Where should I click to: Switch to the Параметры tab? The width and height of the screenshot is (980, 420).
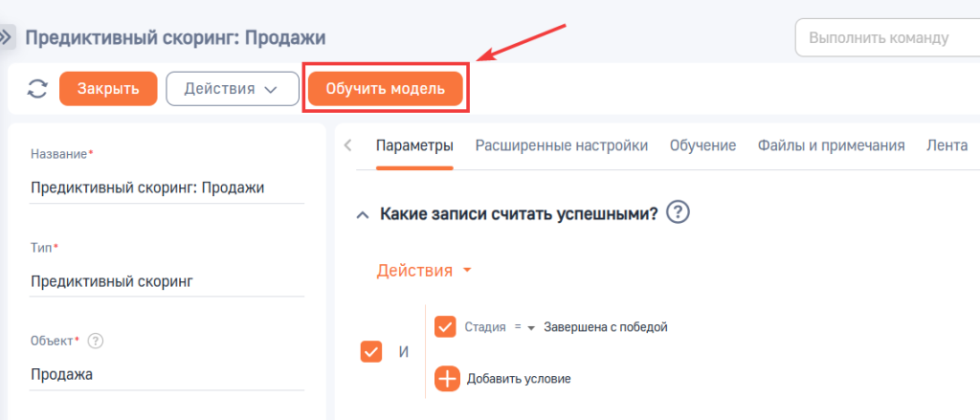(x=414, y=145)
